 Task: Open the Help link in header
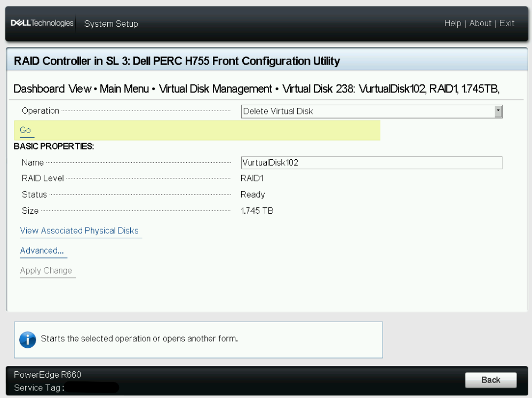452,23
